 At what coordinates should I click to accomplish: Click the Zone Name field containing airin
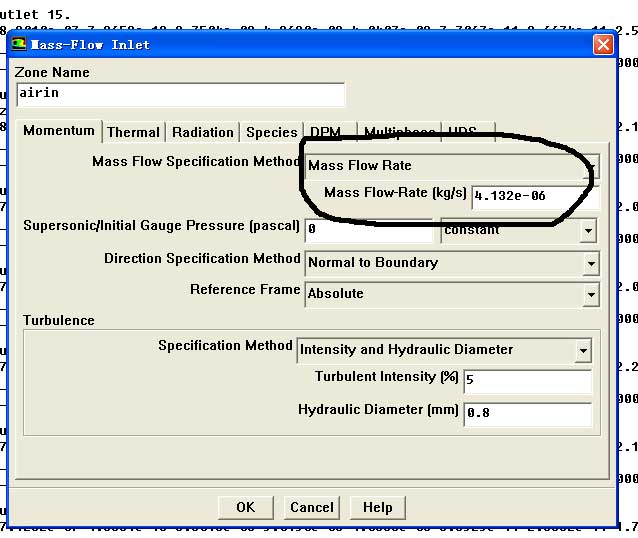tap(180, 94)
